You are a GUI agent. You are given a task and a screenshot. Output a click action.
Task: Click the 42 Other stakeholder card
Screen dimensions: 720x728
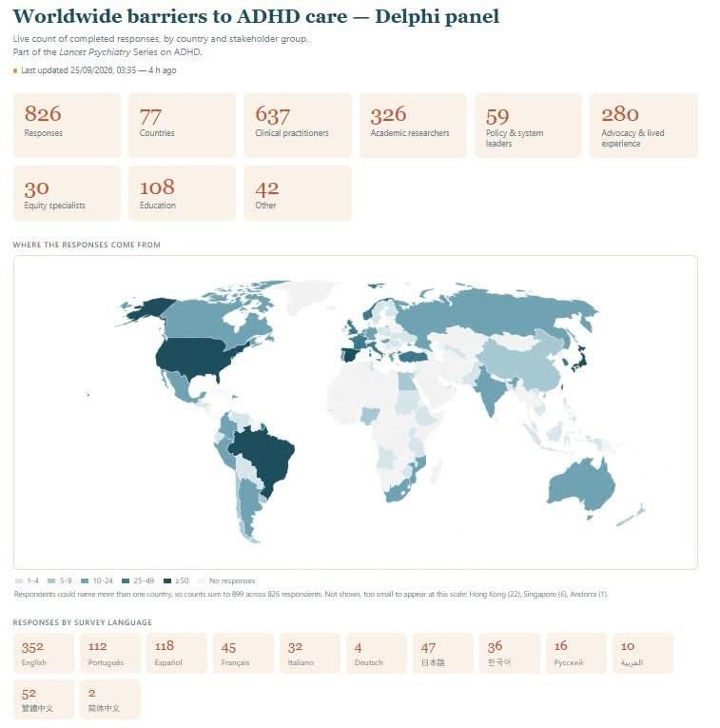pyautogui.click(x=298, y=193)
